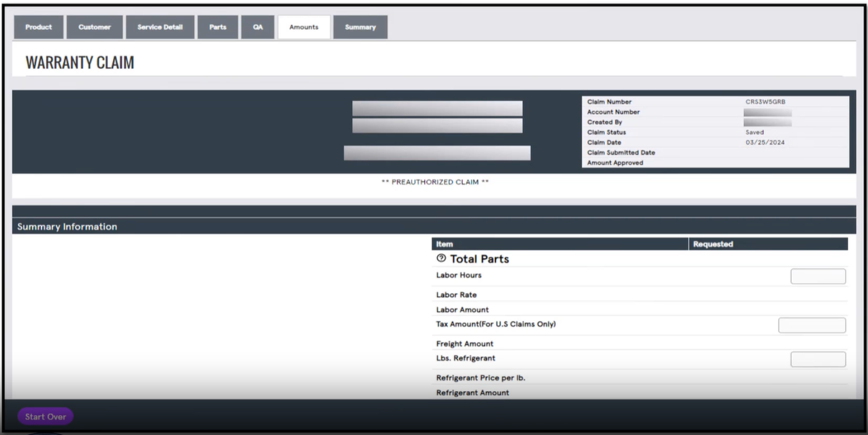Click the Start Over button
The image size is (868, 435).
45,416
